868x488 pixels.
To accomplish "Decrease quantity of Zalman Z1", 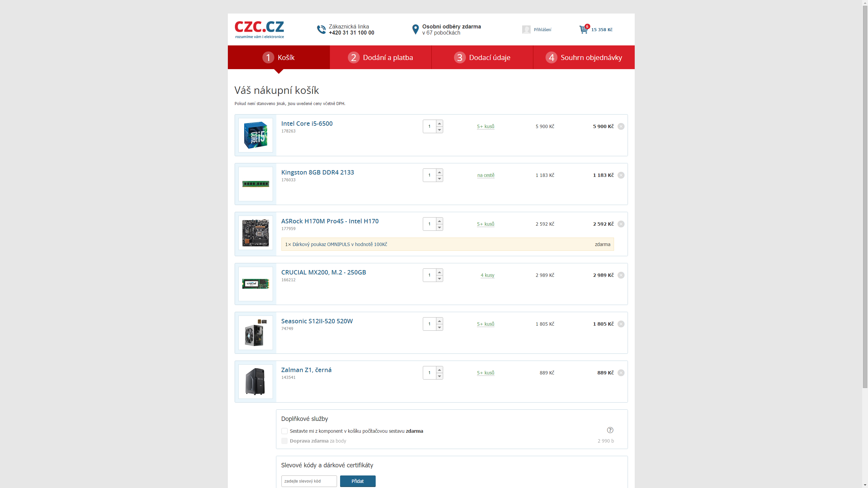I will (439, 376).
